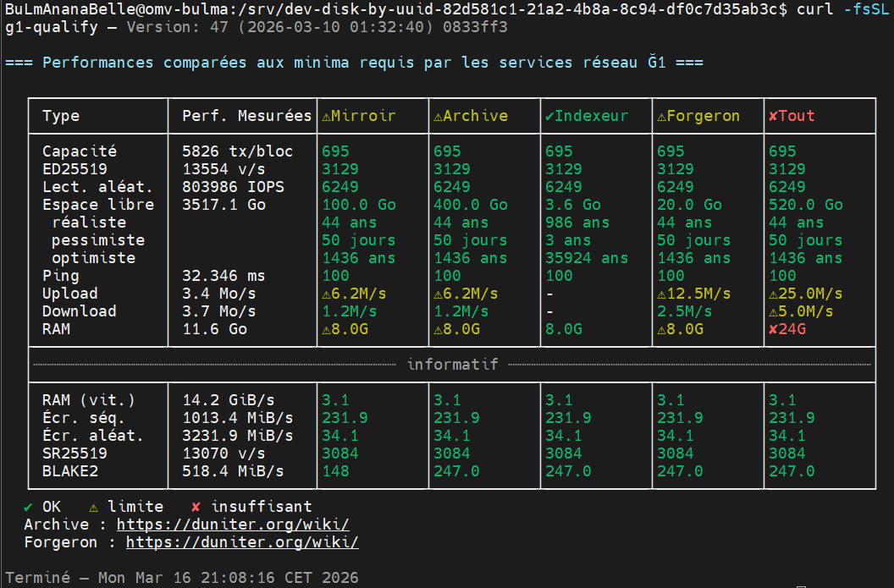Click the red insuffisant cross in legend

(196, 507)
